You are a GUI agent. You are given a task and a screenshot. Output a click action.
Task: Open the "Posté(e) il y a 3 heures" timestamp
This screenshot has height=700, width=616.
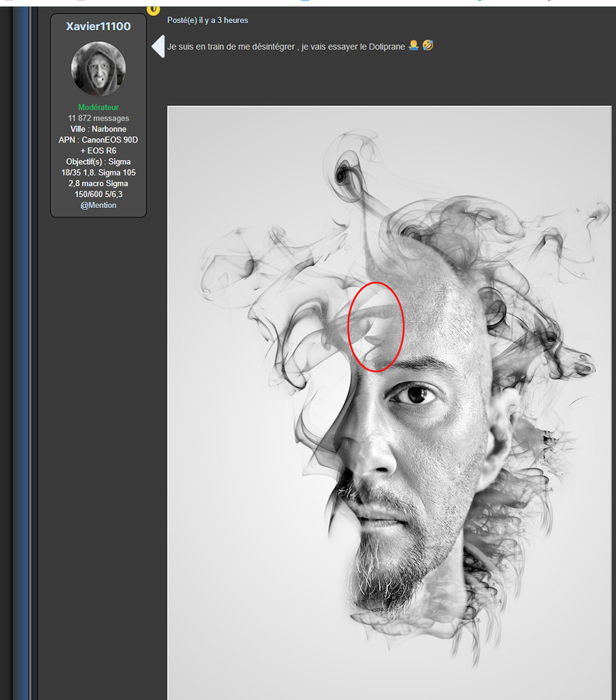point(207,20)
